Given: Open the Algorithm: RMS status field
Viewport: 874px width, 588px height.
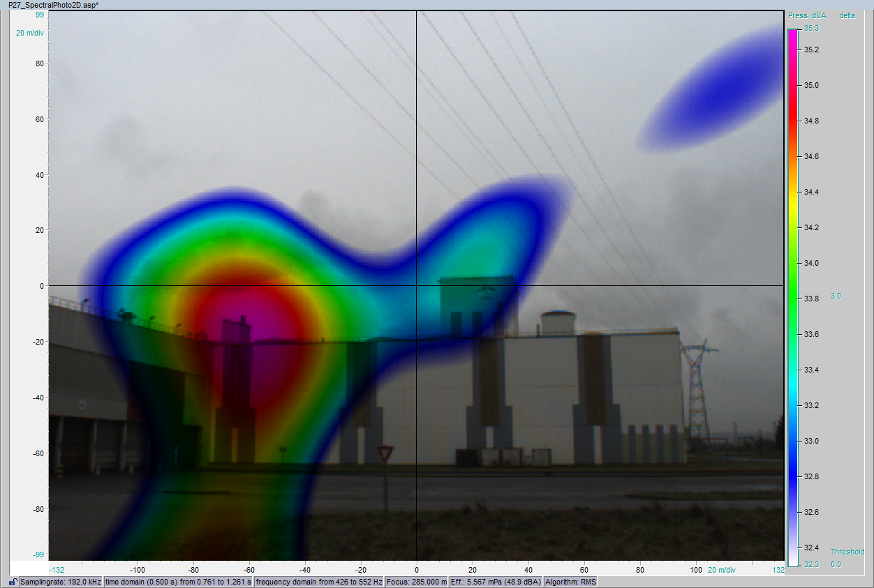Looking at the screenshot, I should 575,580.
